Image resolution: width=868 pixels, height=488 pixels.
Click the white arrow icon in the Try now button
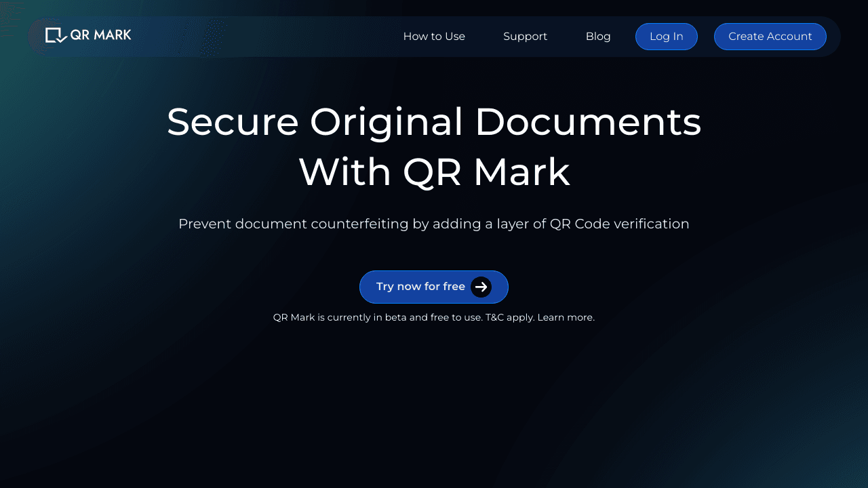[x=481, y=287]
